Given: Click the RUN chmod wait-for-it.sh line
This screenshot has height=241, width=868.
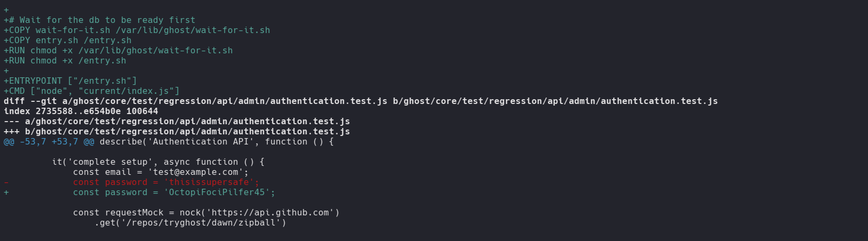Looking at the screenshot, I should (x=118, y=51).
